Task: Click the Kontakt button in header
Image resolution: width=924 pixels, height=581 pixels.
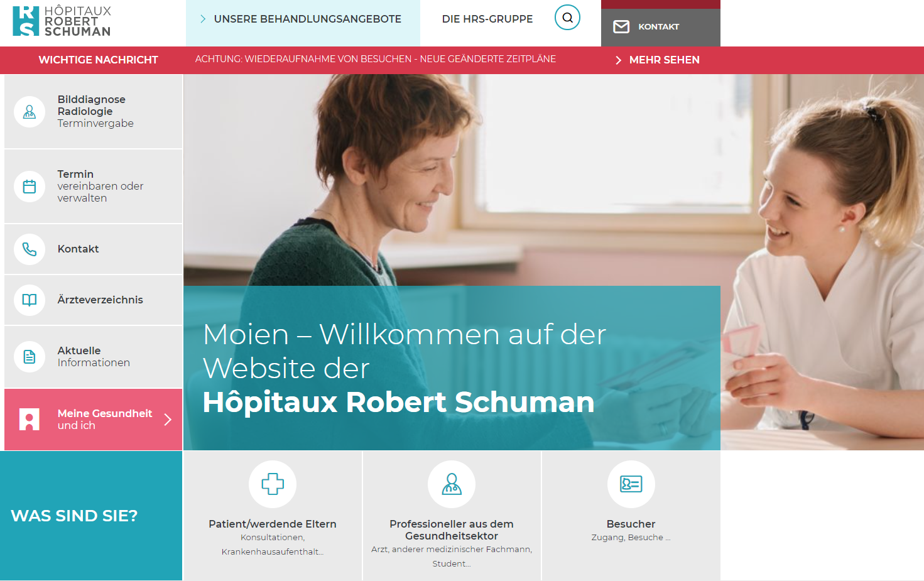Action: [661, 27]
